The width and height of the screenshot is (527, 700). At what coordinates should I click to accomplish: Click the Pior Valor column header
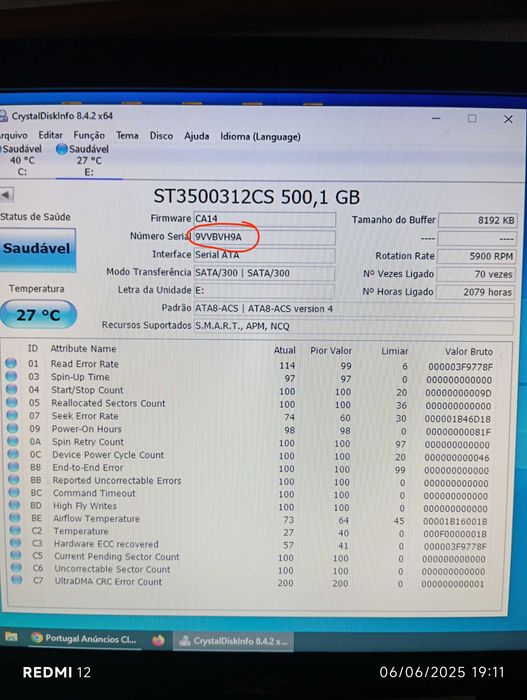coord(331,351)
